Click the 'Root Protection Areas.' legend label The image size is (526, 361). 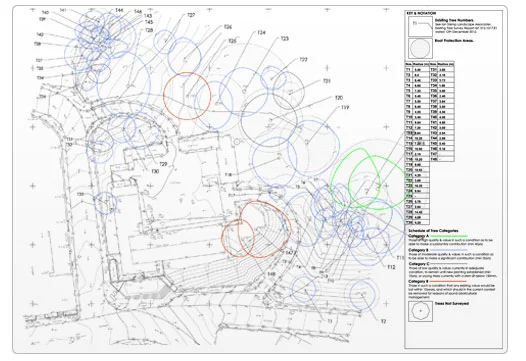click(x=454, y=41)
